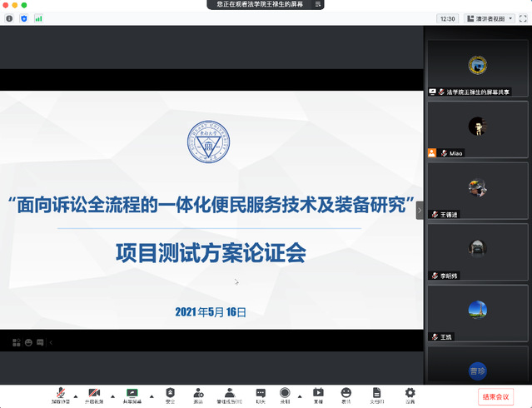The width and height of the screenshot is (532, 408).
Task: Start recording the meeting
Action: [x=285, y=393]
